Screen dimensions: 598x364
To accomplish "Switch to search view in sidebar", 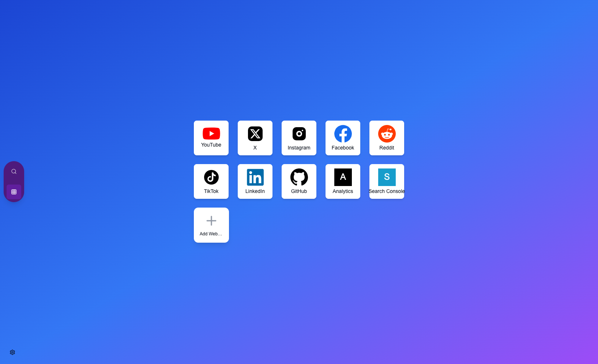I will pos(14,171).
